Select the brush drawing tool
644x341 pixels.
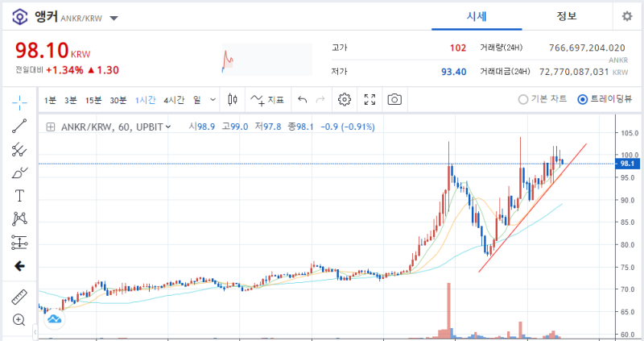[19, 173]
